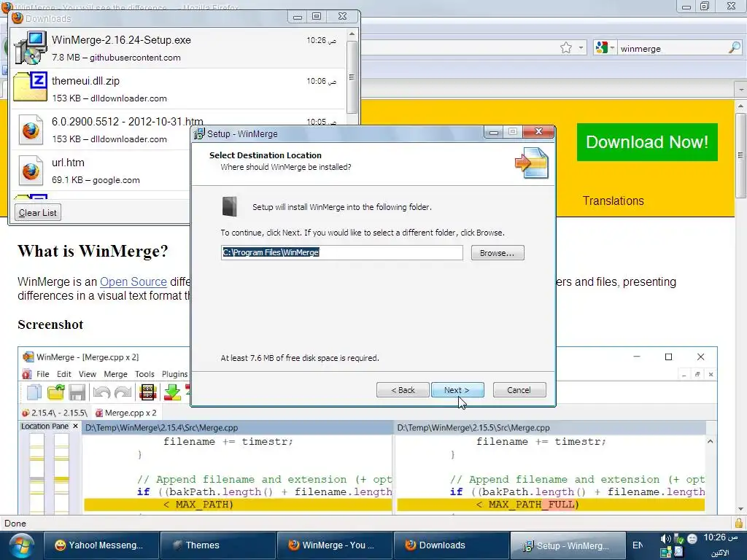Click the Firefox page vertical scrollbar thumb
The width and height of the screenshot is (747, 560).
tap(740, 155)
